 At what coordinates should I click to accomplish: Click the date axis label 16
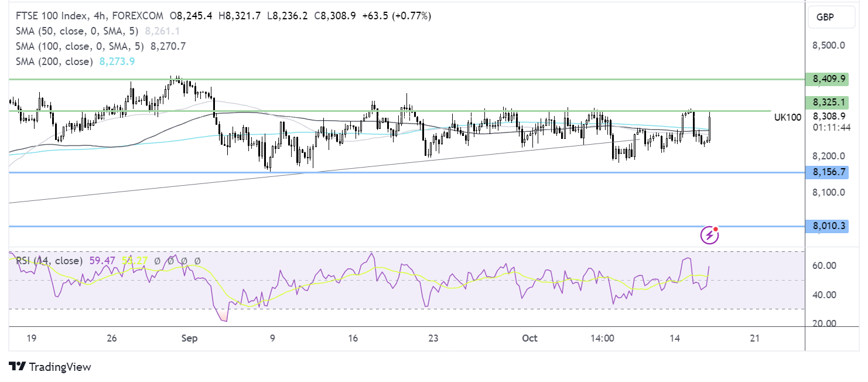coord(353,338)
